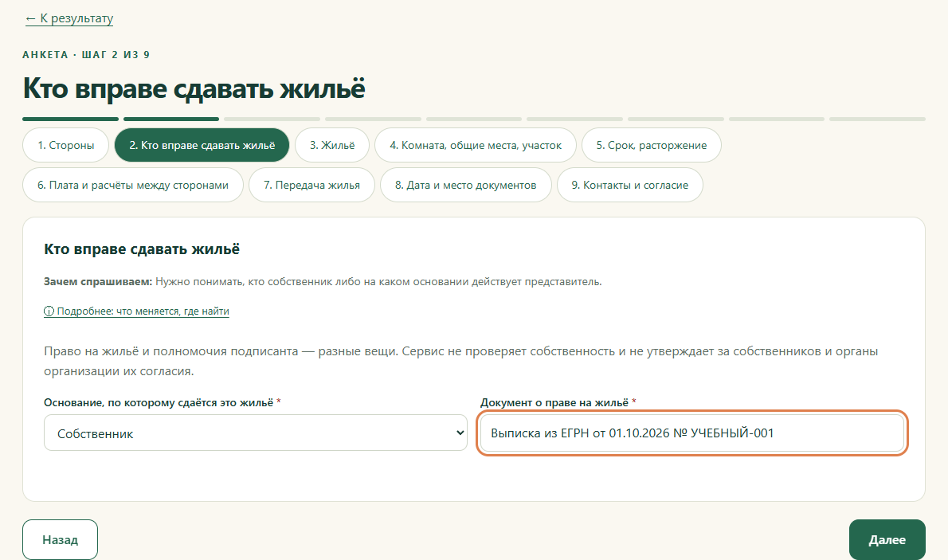Screen dimensions: 948x560
Task: Open step '7. Передача жилья'
Action: coord(311,185)
